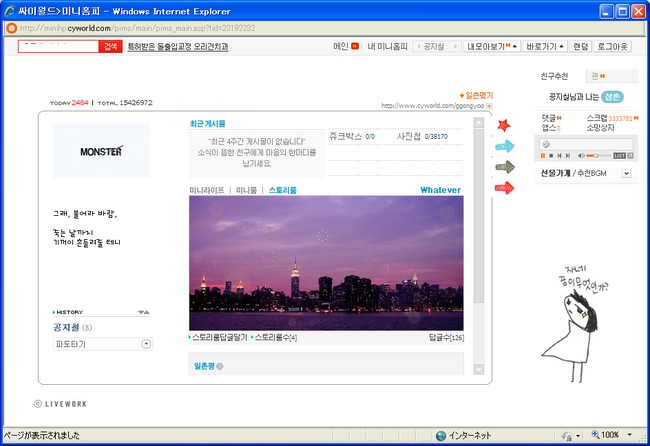This screenshot has width=650, height=446.
Task: Expand the 내모아보기 dropdown
Action: pyautogui.click(x=492, y=46)
